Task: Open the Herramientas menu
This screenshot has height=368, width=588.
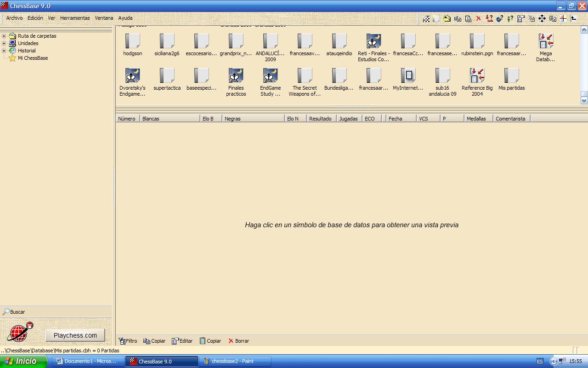Action: click(x=75, y=18)
